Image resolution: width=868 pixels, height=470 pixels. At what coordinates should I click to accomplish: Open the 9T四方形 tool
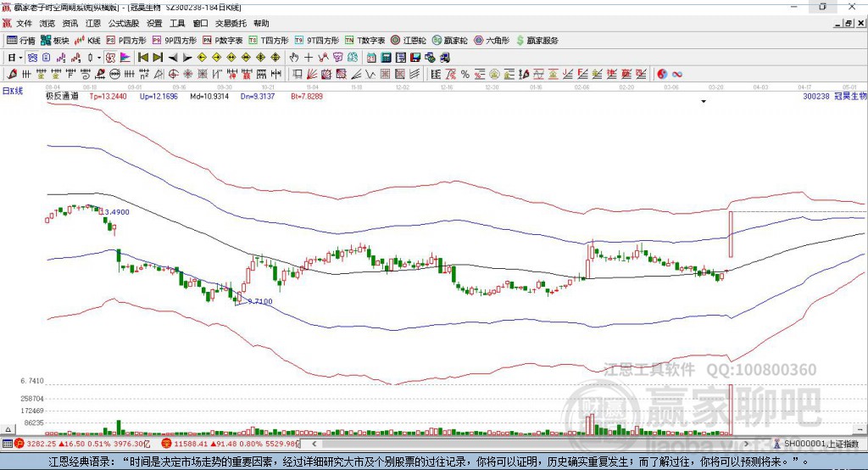[317, 41]
